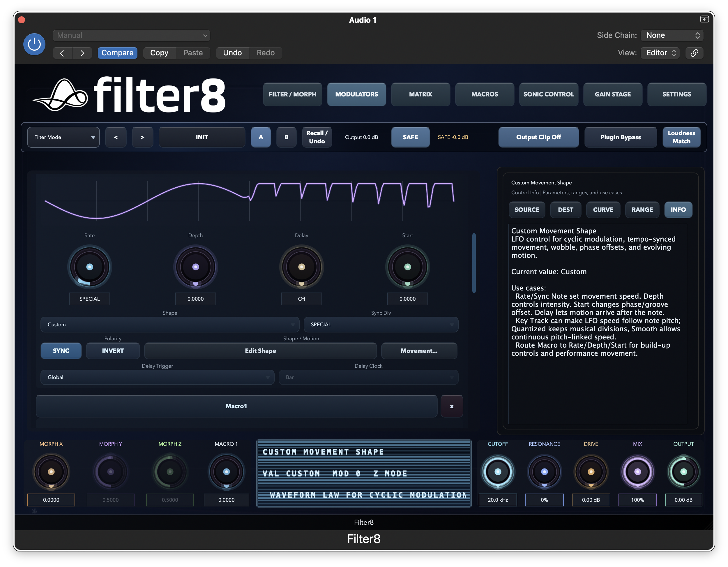Click the Morph Z knob
The height and width of the screenshot is (567, 728).
point(170,472)
